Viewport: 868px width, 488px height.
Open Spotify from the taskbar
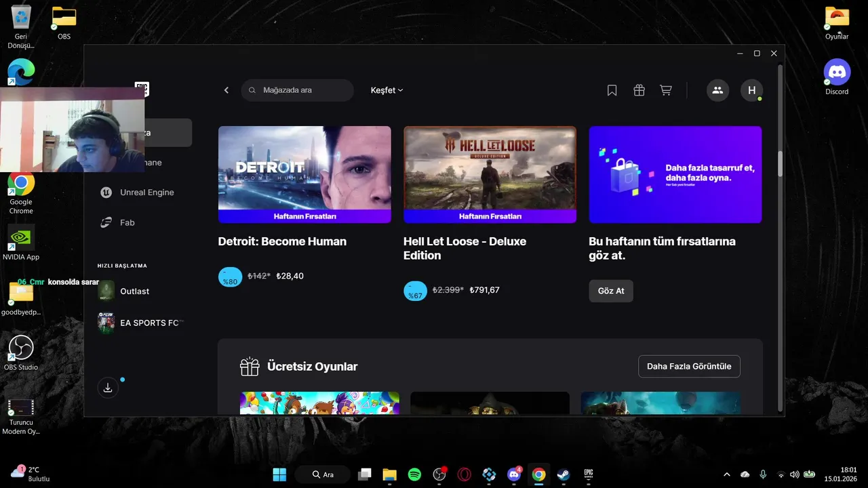click(414, 474)
